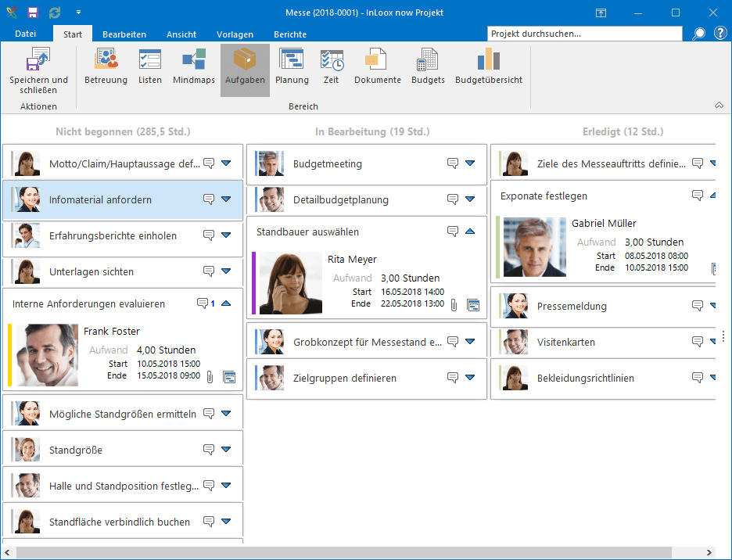Open comments on Interne Anforderungen evaluieren
Image resolution: width=732 pixels, height=560 pixels.
click(x=203, y=303)
